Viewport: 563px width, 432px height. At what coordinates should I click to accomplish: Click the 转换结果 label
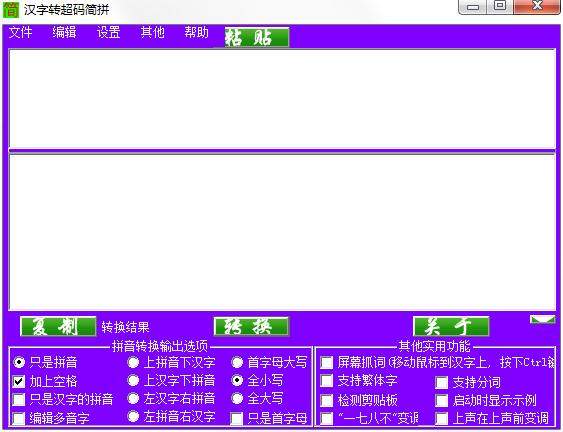(125, 327)
